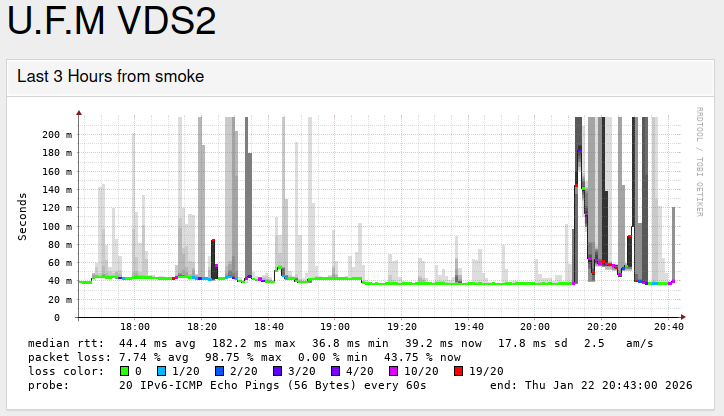Click the Seconds y-axis label
This screenshot has width=724, height=416.
tap(22, 216)
